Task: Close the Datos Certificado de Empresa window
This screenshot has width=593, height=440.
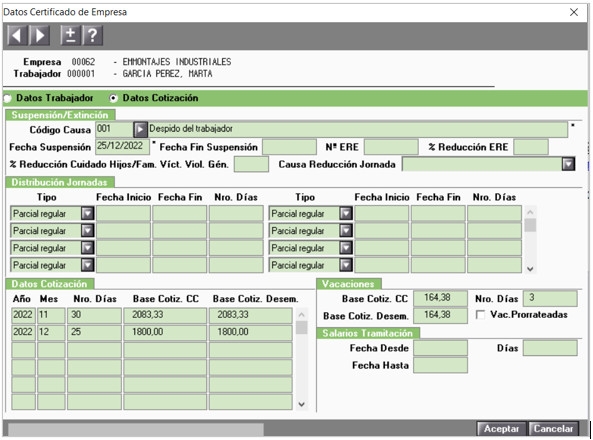Action: (x=574, y=12)
